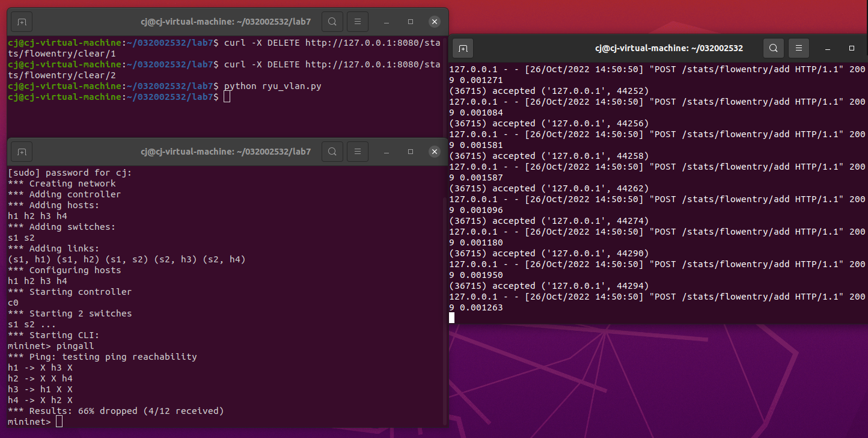This screenshot has height=438, width=868.
Task: Close the ryu_vlan.py terminal window
Action: pos(435,22)
